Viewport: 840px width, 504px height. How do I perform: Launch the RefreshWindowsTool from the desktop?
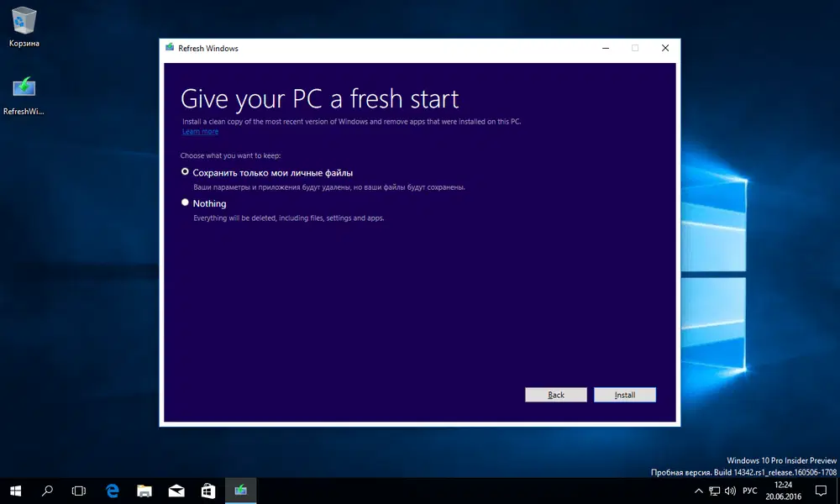tap(23, 88)
